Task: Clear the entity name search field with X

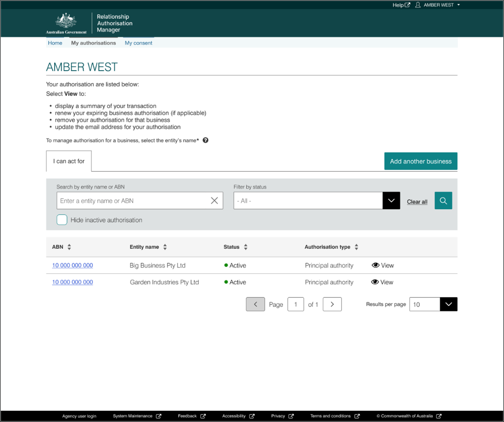Action: pos(214,201)
